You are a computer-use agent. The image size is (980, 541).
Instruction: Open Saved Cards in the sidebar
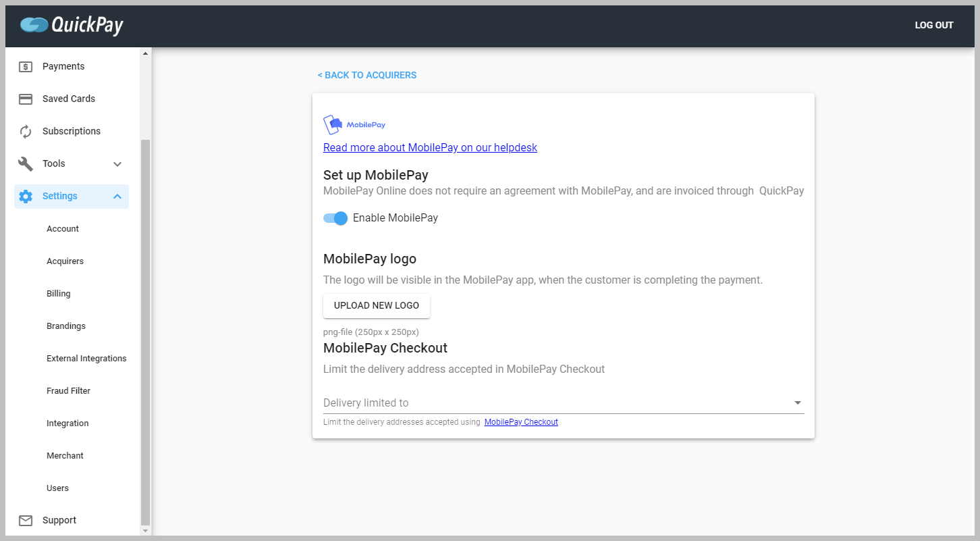point(72,99)
